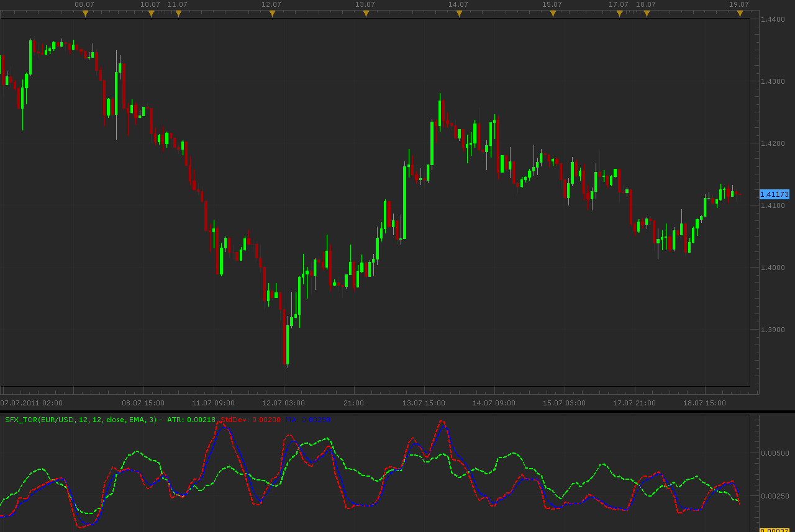Click the 18.07 date marker triangle
The width and height of the screenshot is (795, 532).
[x=647, y=14]
